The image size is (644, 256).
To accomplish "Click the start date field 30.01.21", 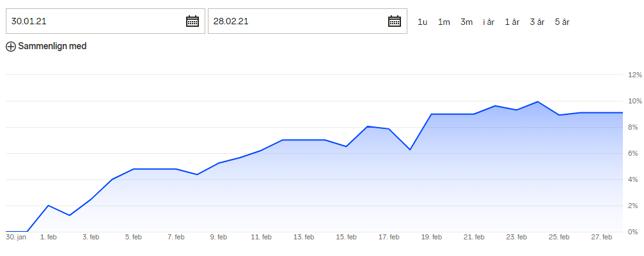I will pos(105,21).
